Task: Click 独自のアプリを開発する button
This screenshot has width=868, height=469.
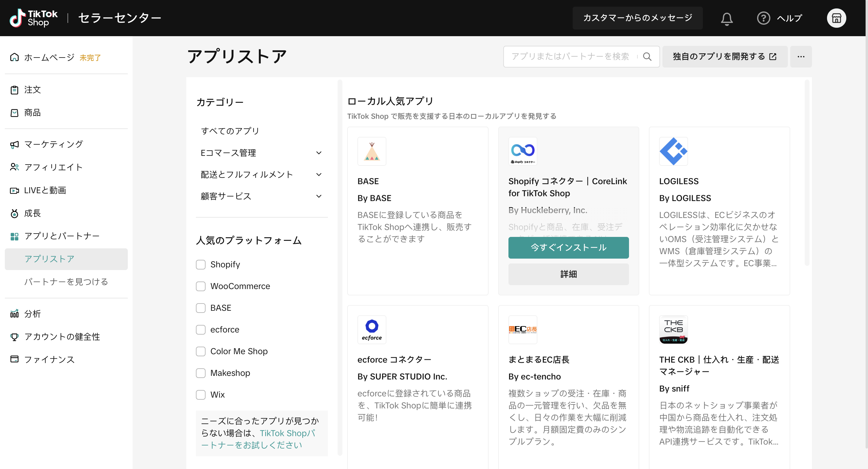Action: tap(725, 57)
